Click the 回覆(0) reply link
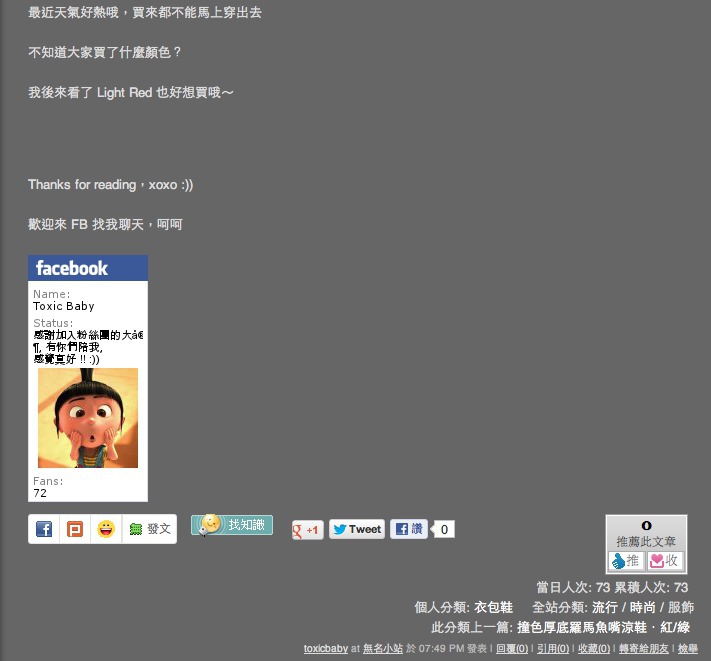Viewport: 711px width, 661px height. tap(512, 649)
